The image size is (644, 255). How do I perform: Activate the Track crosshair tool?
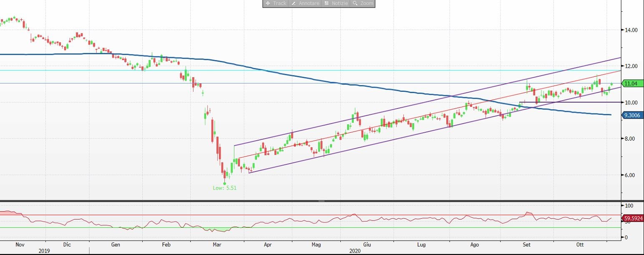275,3
